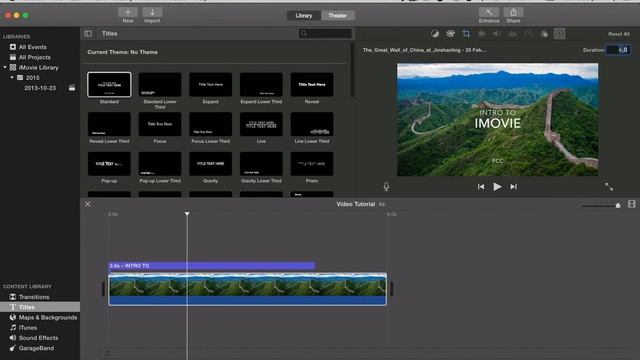Open timeline clip appearance settings icon
The height and width of the screenshot is (360, 640).
631,204
